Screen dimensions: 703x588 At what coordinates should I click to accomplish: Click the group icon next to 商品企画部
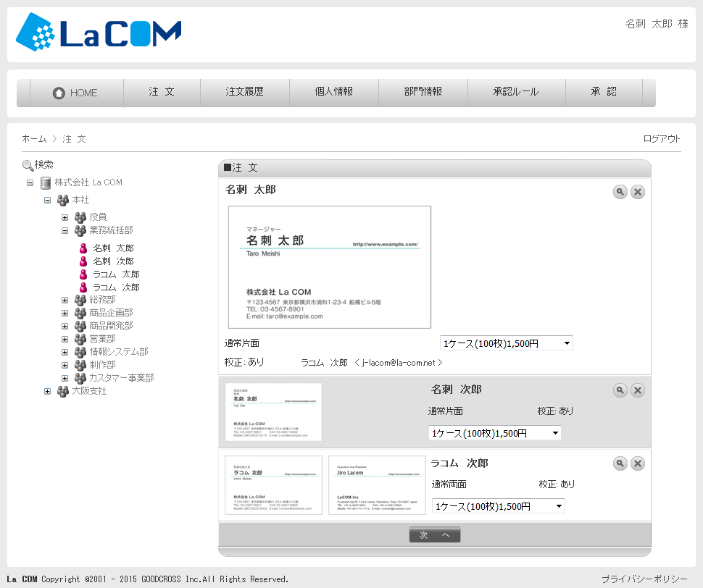coord(80,313)
